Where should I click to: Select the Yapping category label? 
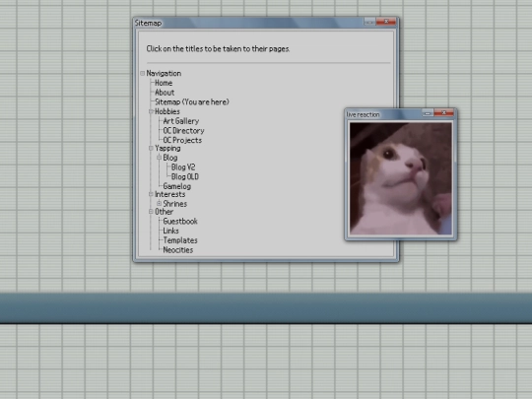(x=167, y=148)
